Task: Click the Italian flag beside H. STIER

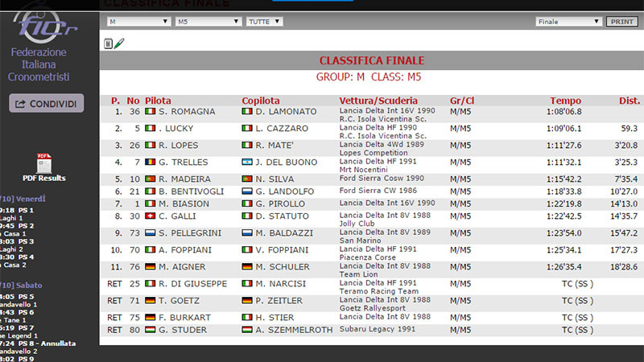Action: coord(247,317)
